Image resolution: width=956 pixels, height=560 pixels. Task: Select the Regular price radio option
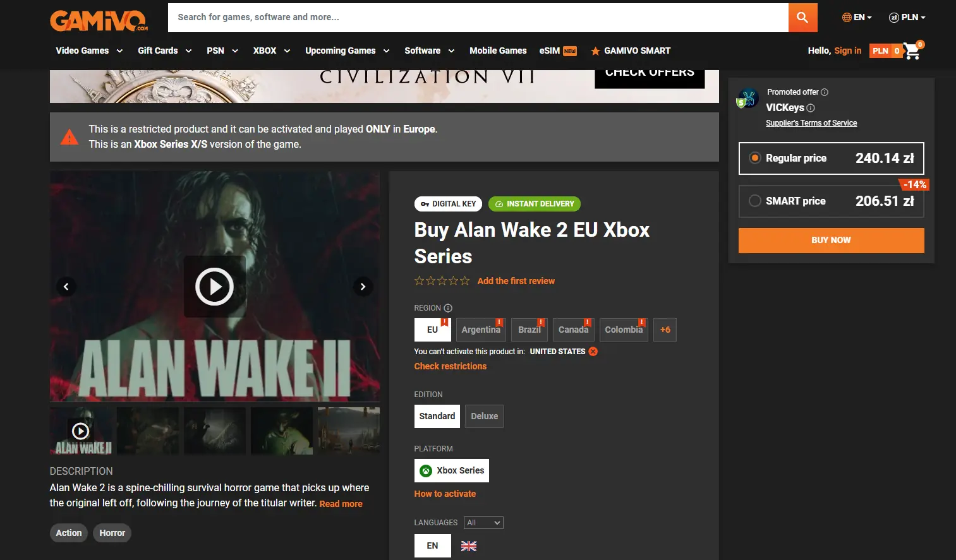[754, 158]
